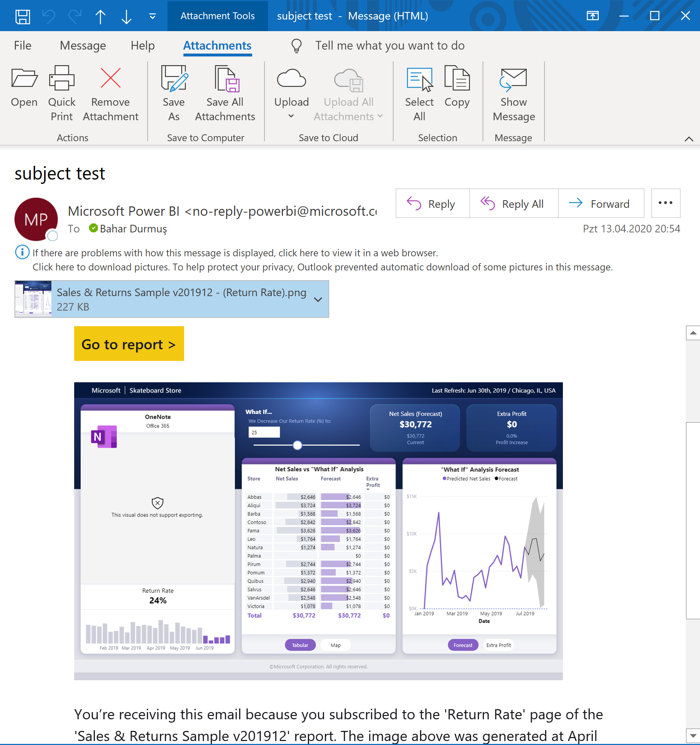Maximize the message window

click(654, 16)
